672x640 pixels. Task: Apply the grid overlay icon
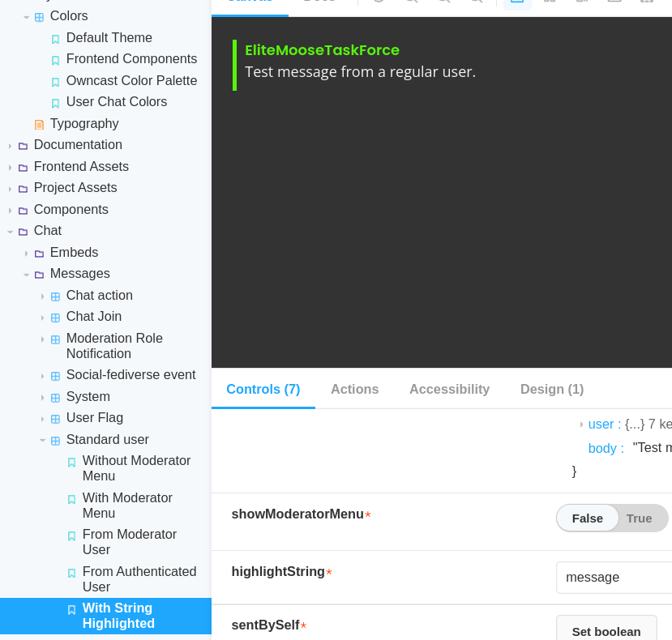click(550, 2)
